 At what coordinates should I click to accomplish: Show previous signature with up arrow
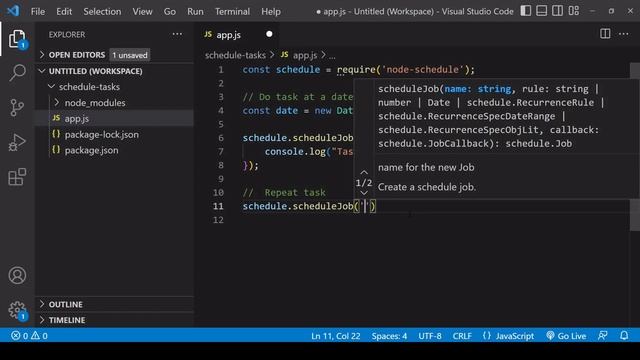coord(364,172)
